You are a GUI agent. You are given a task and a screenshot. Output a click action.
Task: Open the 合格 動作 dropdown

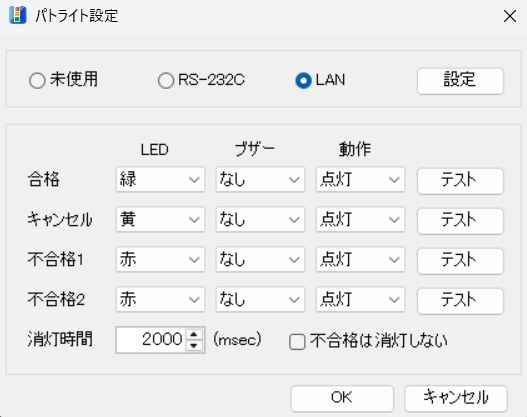click(360, 179)
